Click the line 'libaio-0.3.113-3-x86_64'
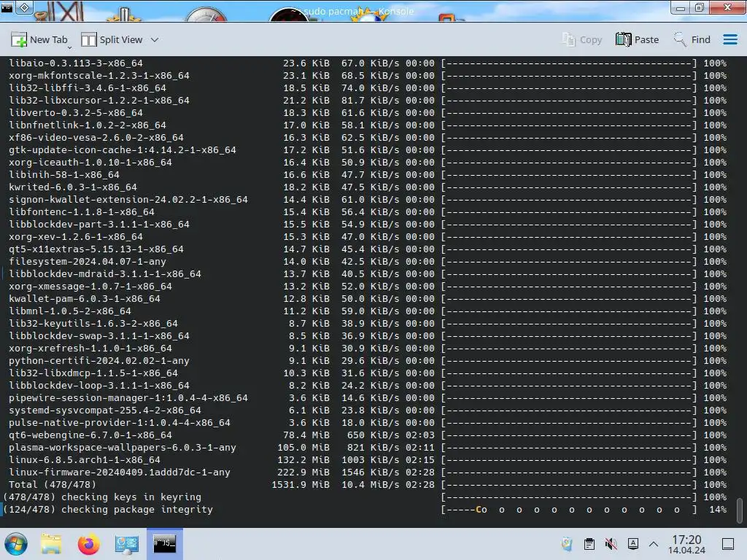 tap(76, 63)
